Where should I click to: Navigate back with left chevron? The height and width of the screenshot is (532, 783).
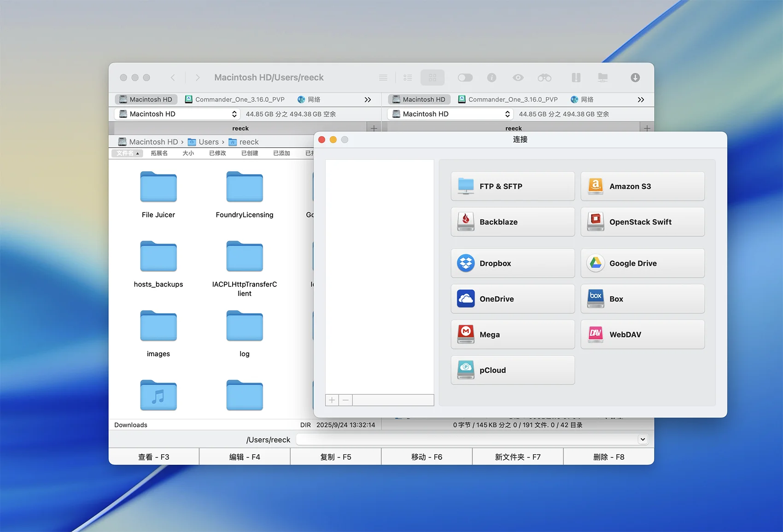click(x=173, y=77)
